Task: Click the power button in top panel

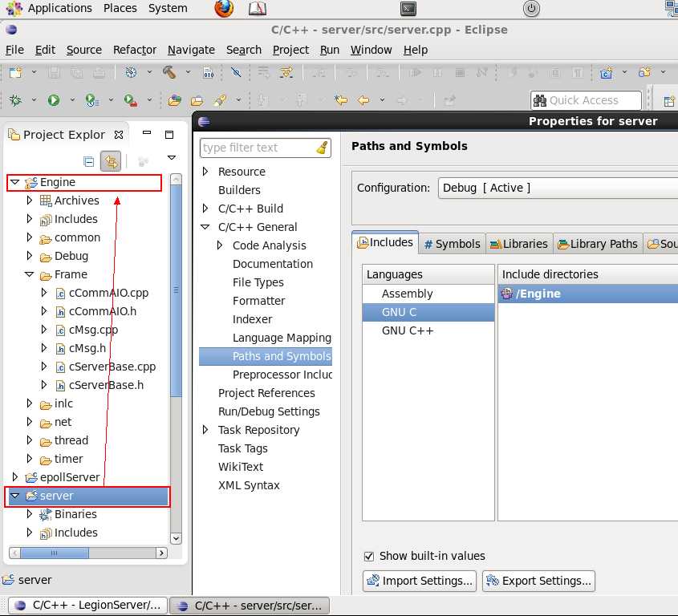Action: pos(531,9)
